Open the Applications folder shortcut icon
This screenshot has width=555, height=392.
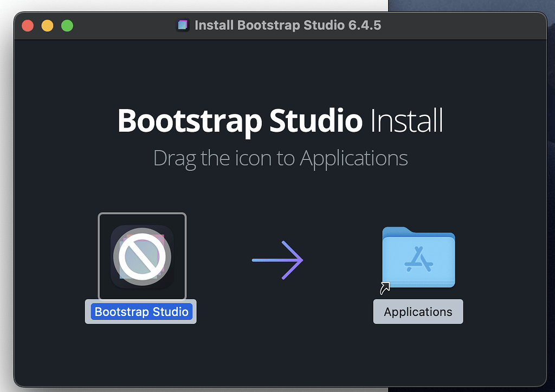tap(418, 259)
